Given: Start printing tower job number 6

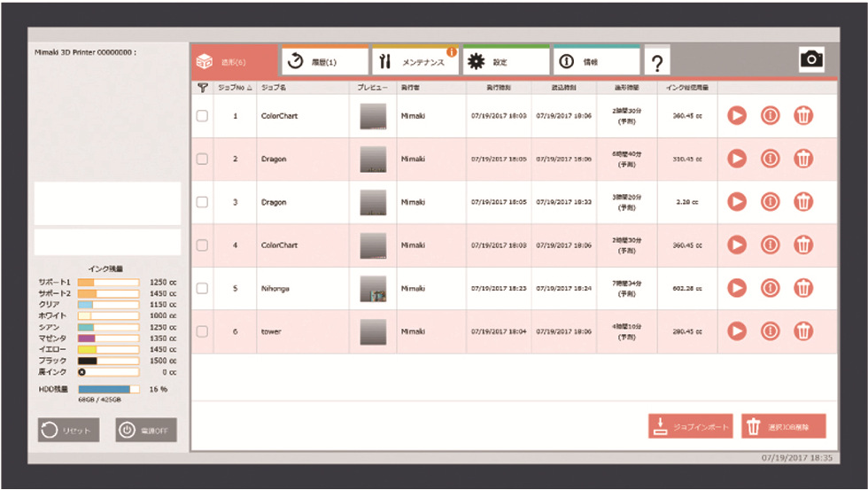Looking at the screenshot, I should coord(737,331).
